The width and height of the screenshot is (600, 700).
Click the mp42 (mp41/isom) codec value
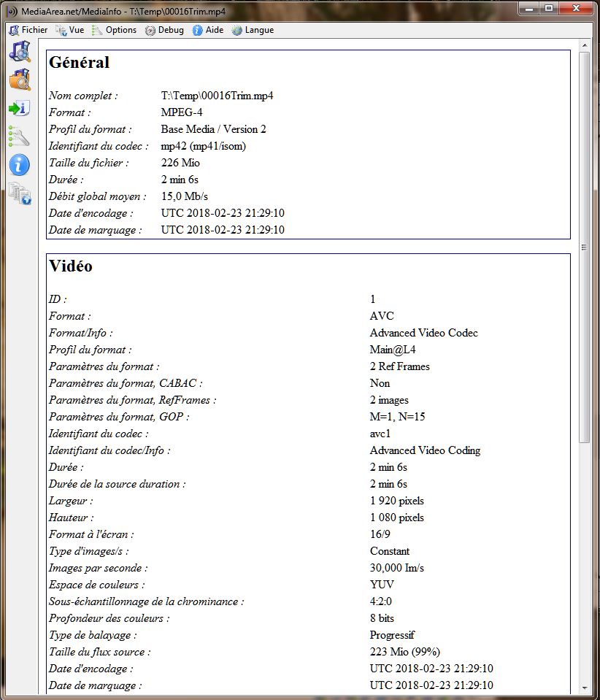tap(203, 146)
